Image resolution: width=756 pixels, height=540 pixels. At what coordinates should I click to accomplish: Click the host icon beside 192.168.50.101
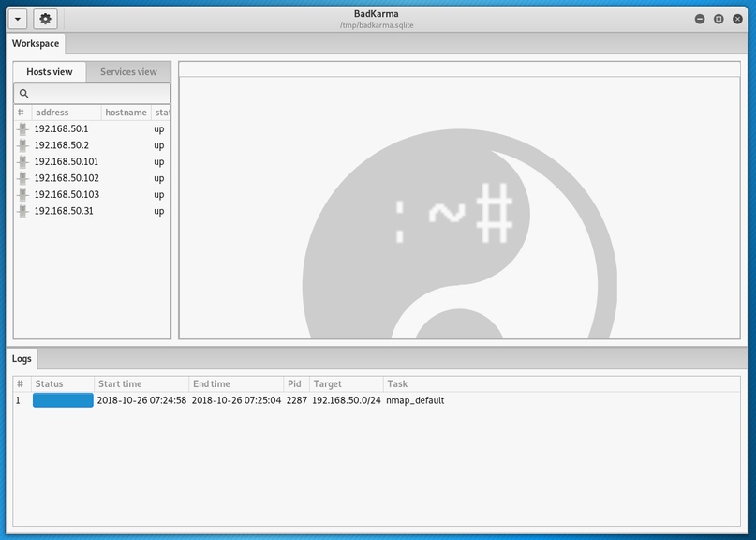22,161
